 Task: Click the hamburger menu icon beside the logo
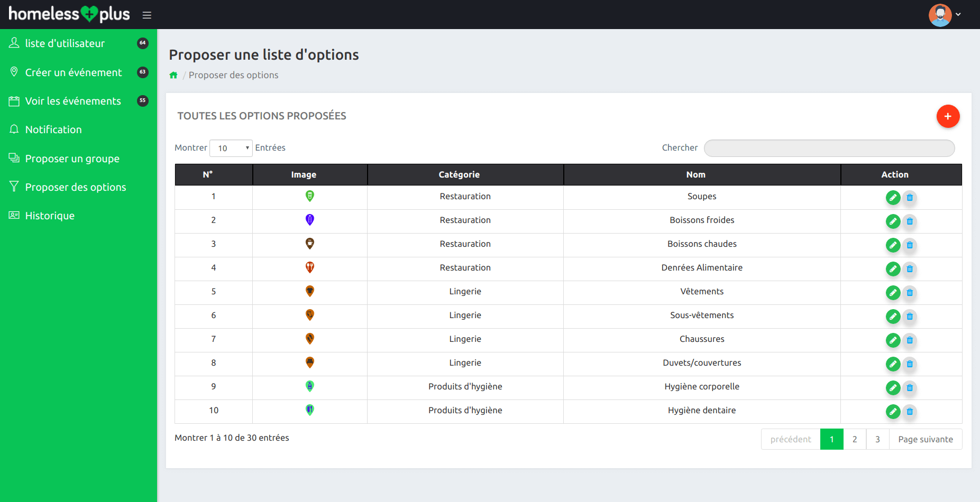click(x=147, y=15)
